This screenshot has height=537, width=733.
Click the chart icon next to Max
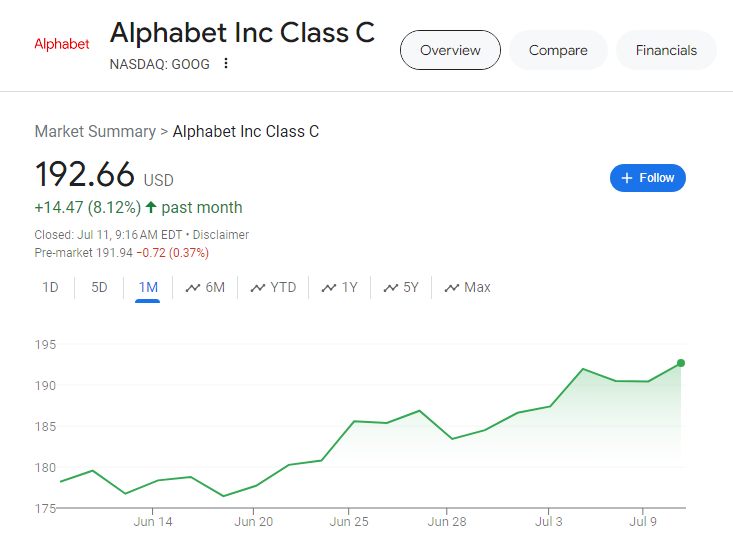452,287
